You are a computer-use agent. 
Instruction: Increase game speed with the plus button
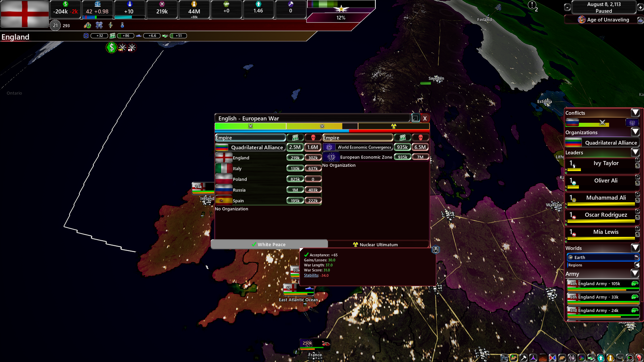coord(640,7)
